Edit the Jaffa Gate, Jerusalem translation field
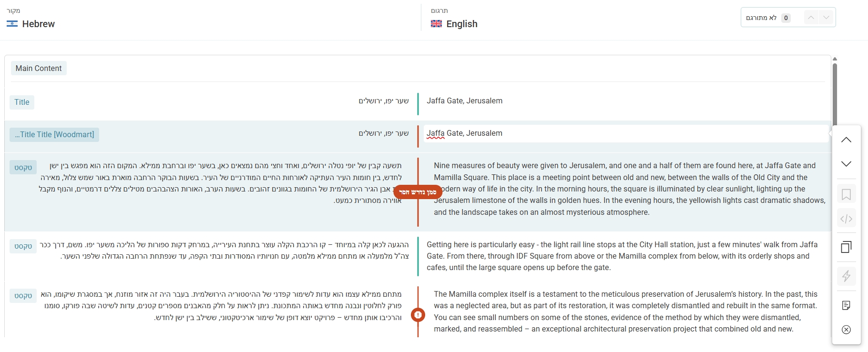The width and height of the screenshot is (868, 352). point(625,133)
